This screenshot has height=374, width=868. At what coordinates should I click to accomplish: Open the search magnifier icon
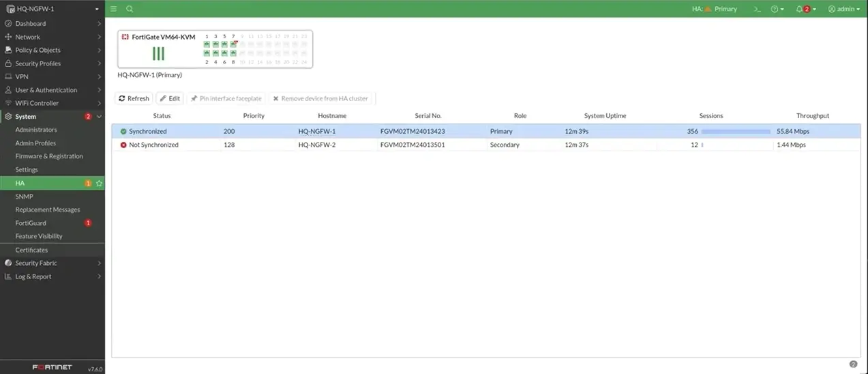(x=130, y=9)
